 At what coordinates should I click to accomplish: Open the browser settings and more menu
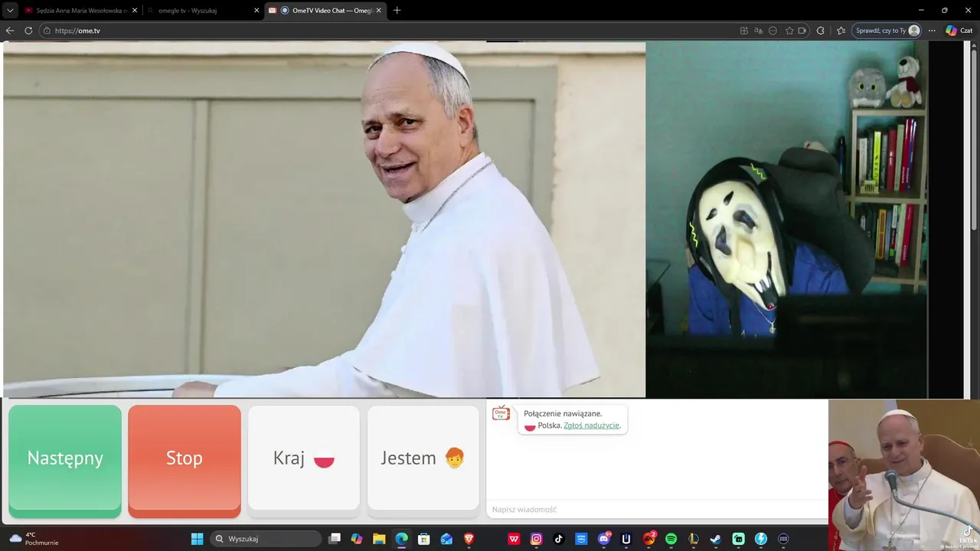pyautogui.click(x=932, y=31)
